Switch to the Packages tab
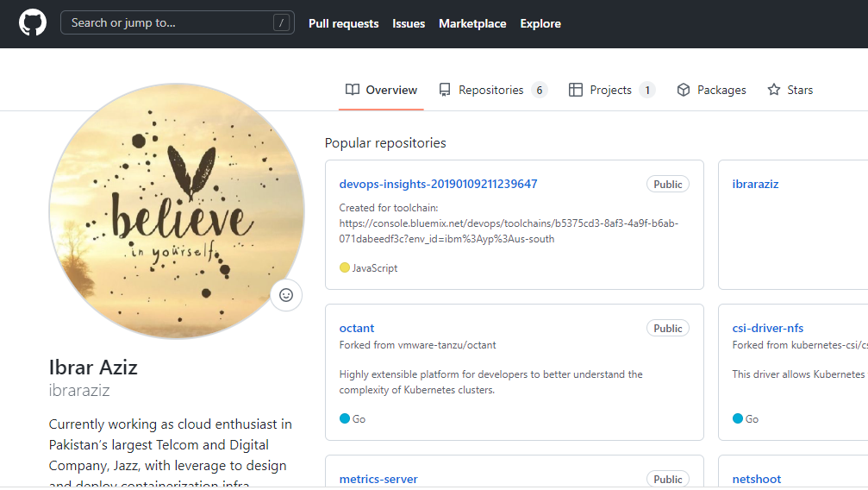Image resolution: width=868 pixels, height=490 pixels. point(711,90)
